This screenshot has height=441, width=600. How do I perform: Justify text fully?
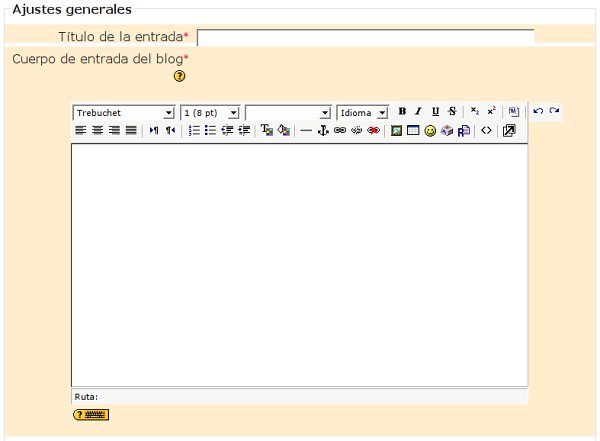pyautogui.click(x=131, y=131)
